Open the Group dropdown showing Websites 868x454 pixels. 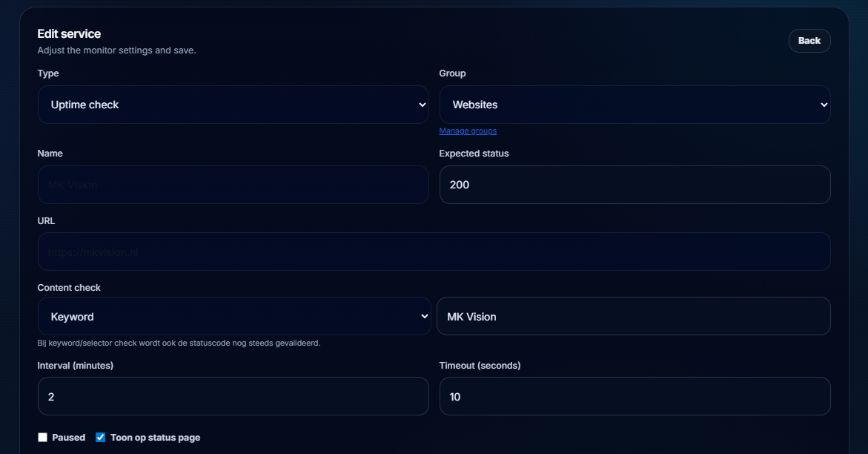coord(635,105)
